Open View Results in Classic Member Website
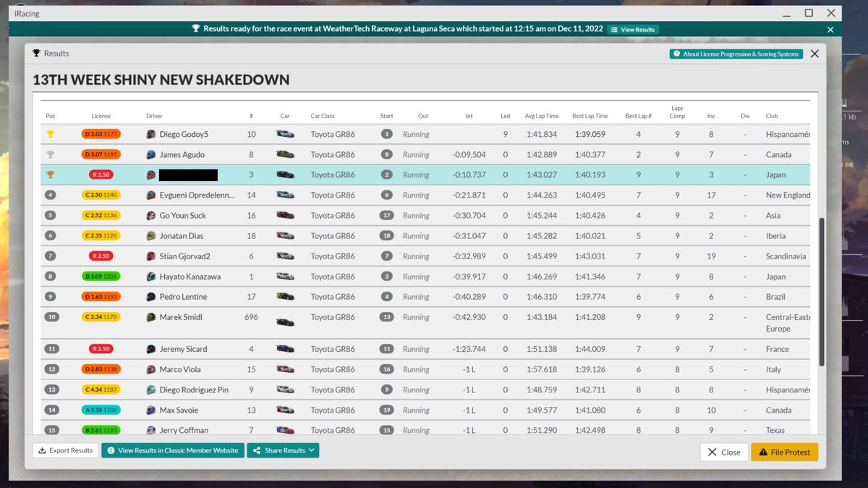Image resolution: width=868 pixels, height=488 pixels. [172, 450]
